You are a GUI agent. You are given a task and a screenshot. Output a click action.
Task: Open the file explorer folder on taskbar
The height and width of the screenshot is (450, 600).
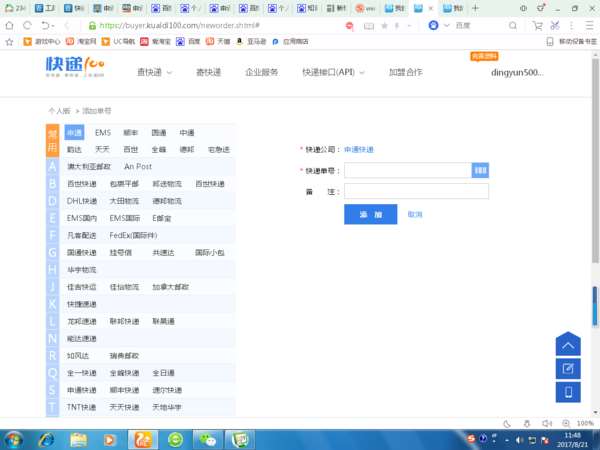click(x=78, y=440)
